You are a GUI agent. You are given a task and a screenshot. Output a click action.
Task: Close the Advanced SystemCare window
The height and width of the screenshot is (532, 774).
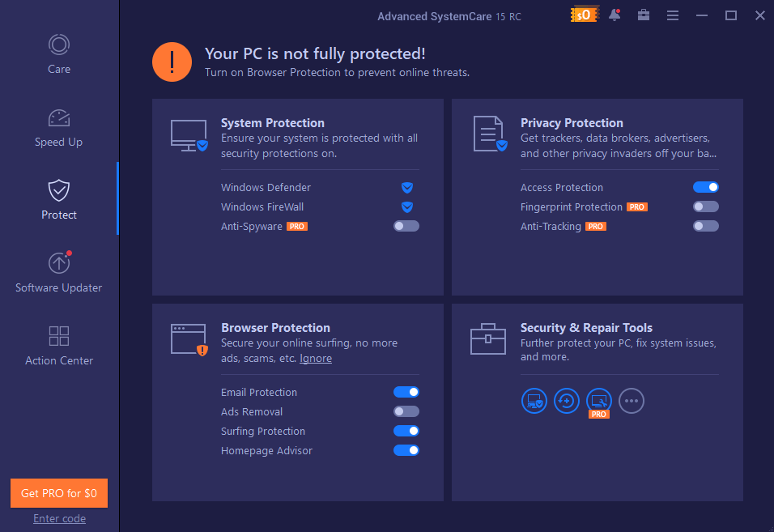pos(760,16)
